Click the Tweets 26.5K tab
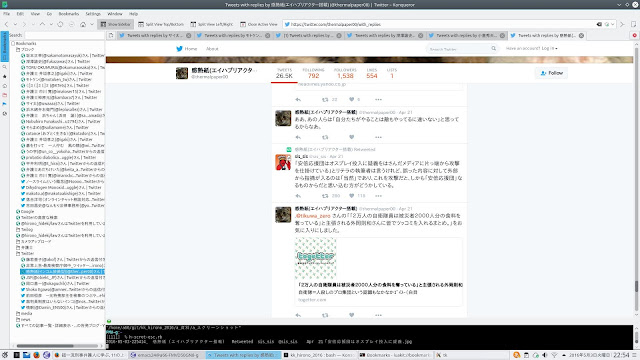This screenshot has height=360, width=640. (284, 73)
